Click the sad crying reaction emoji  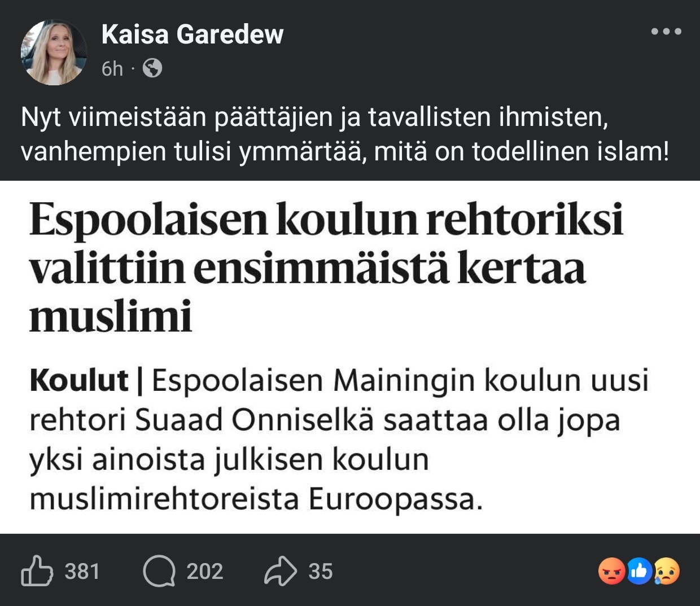pos(666,571)
